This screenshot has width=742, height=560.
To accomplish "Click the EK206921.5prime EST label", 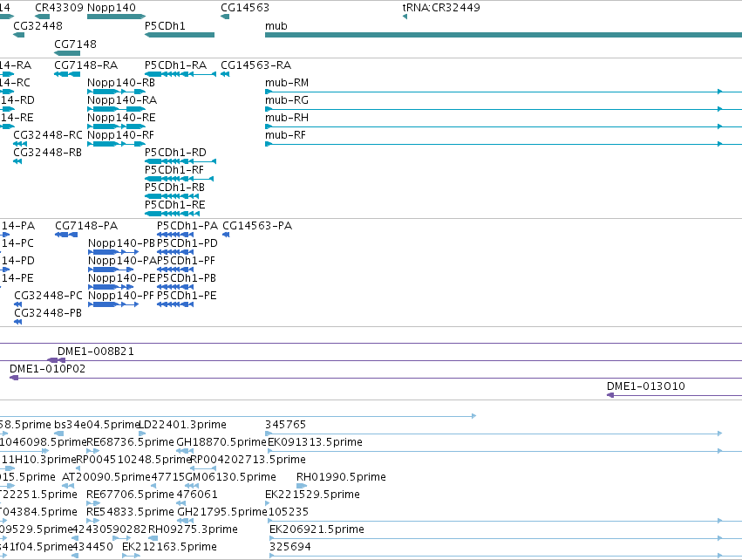I will (x=317, y=530).
